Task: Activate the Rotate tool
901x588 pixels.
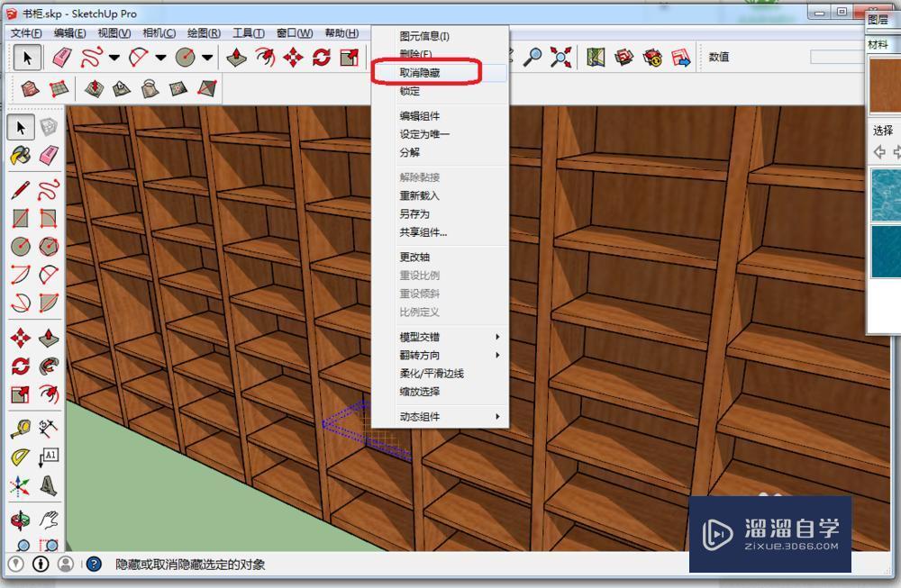Action: [320, 56]
